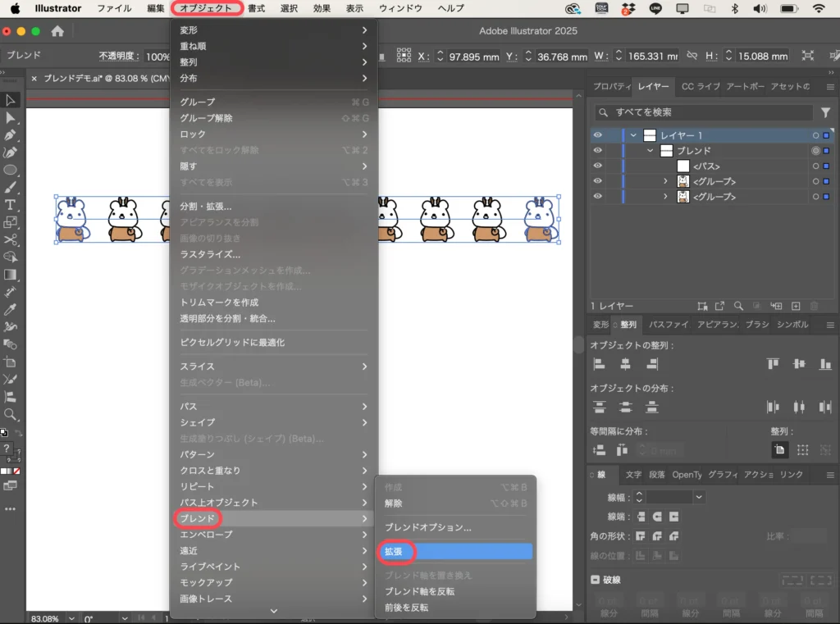
Task: Click vertical align top icon
Action: 772,364
